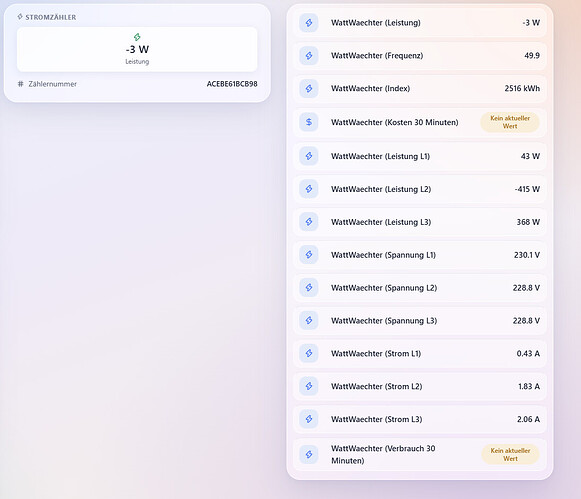Image resolution: width=581 pixels, height=499 pixels.
Task: Open the -3 W Leistung tile in Stromzähler
Action: [x=137, y=49]
